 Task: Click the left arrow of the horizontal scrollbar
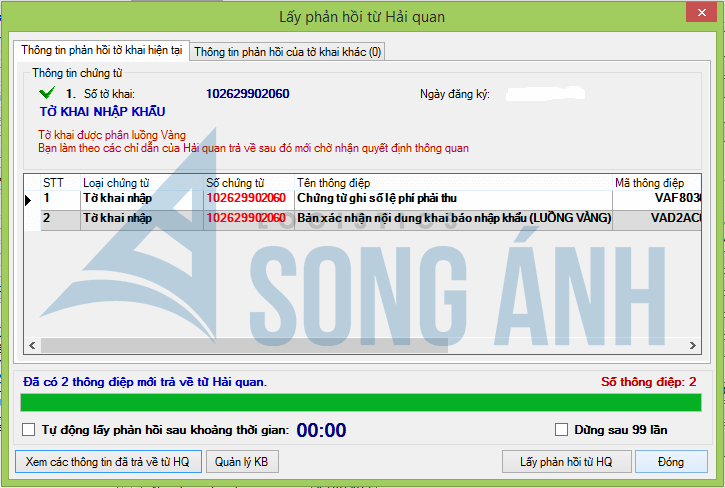coord(32,345)
